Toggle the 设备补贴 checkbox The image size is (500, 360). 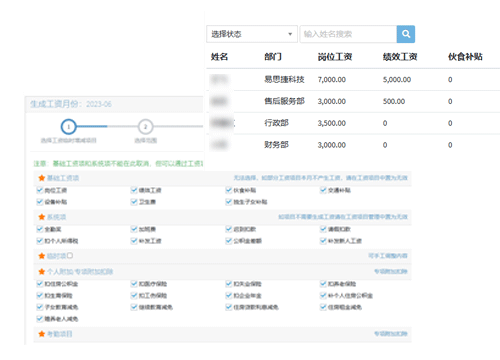(40, 202)
